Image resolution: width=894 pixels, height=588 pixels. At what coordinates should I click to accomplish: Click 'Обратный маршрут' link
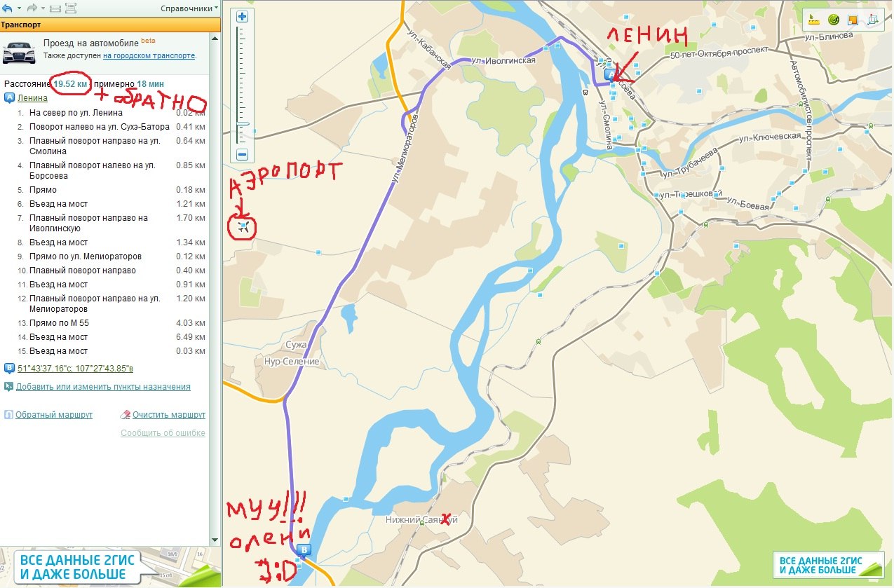(x=54, y=415)
